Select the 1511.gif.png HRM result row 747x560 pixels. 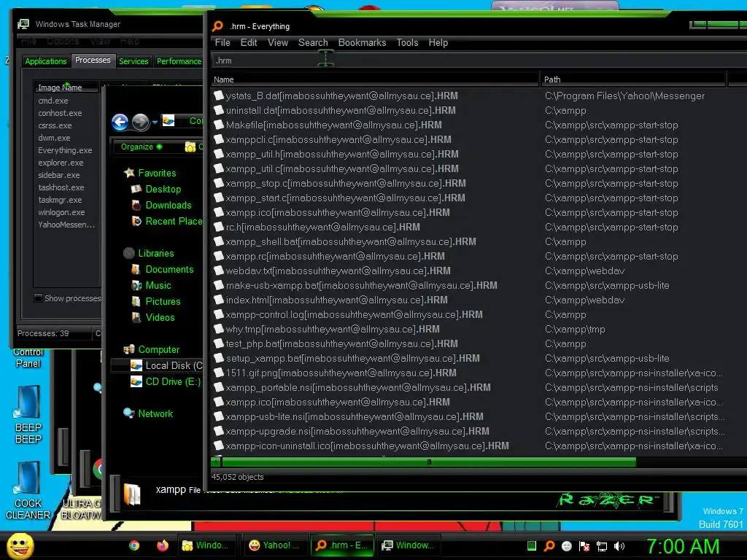click(341, 373)
